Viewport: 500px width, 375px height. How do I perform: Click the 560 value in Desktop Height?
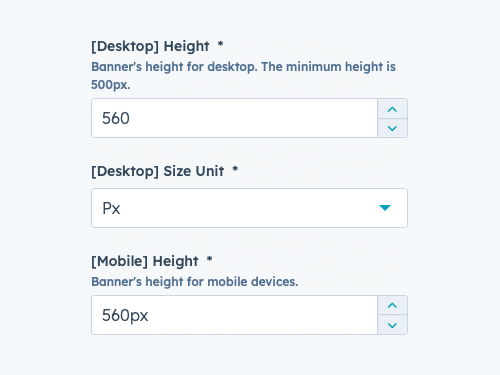(116, 118)
